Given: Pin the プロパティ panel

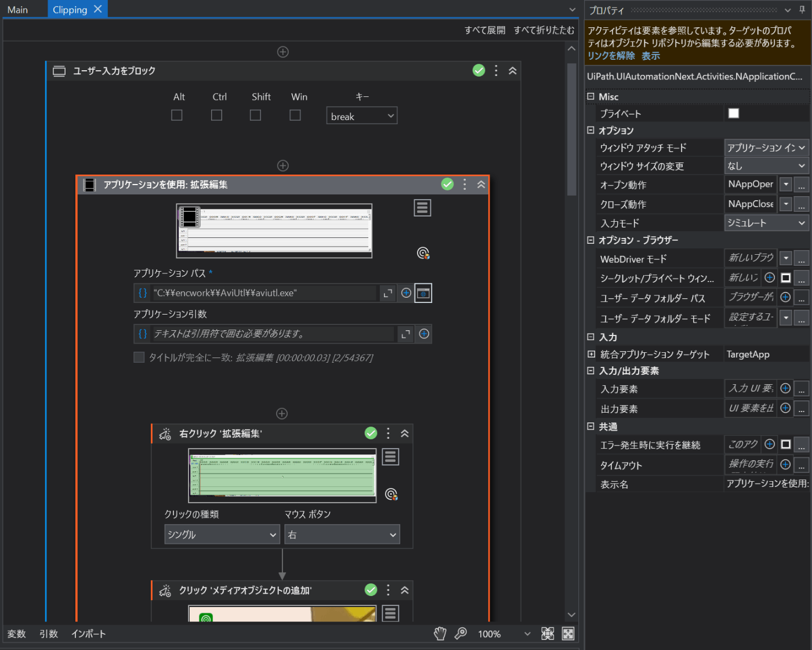Looking at the screenshot, I should pos(802,10).
